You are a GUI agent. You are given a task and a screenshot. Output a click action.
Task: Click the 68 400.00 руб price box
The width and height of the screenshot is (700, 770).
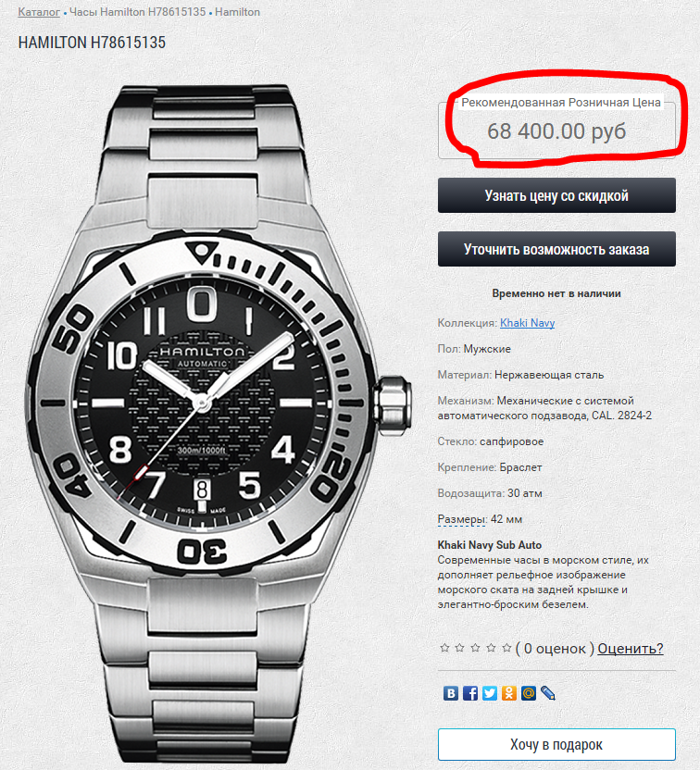[556, 130]
